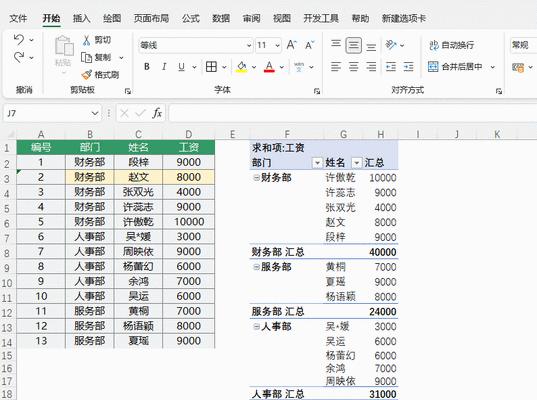Toggle middle vertical alignment
Screen dimensions: 537x400
click(x=353, y=45)
